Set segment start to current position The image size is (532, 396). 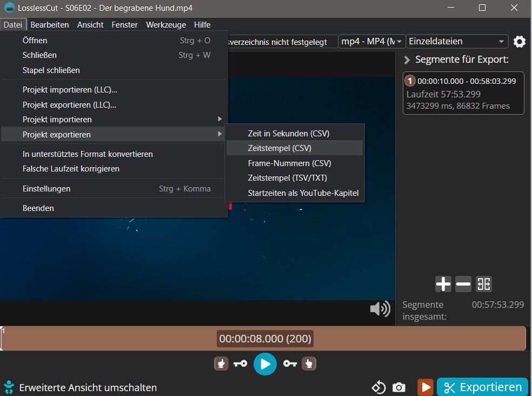point(221,364)
